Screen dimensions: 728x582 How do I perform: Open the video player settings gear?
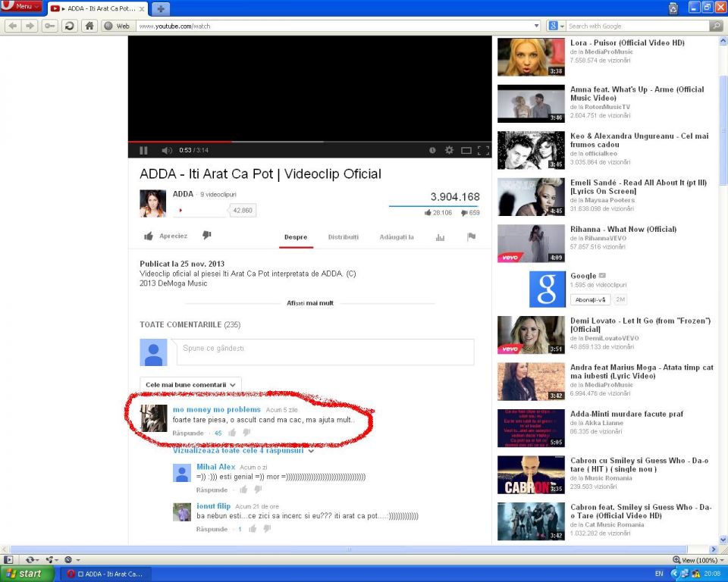(x=449, y=150)
